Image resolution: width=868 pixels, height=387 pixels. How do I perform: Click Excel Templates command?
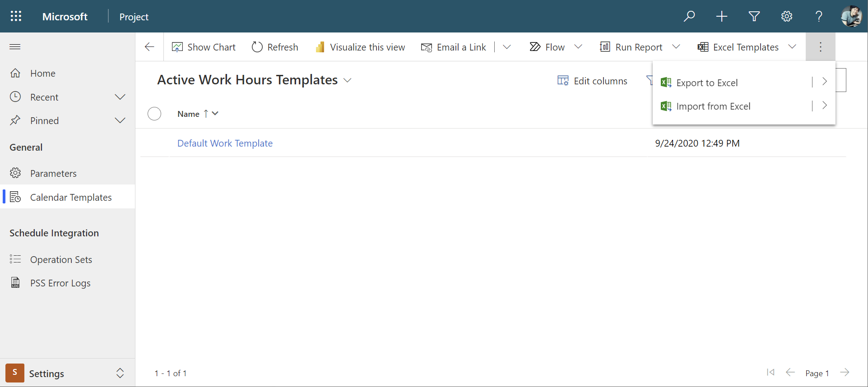coord(738,47)
